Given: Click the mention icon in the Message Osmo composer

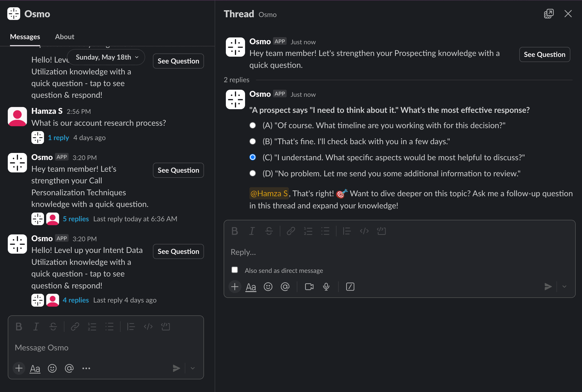Looking at the screenshot, I should coord(69,368).
